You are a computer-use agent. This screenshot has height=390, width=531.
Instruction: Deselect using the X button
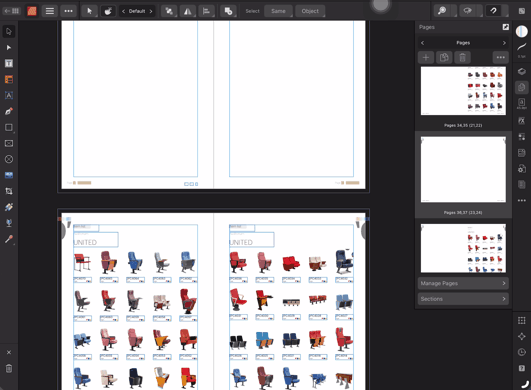point(9,352)
